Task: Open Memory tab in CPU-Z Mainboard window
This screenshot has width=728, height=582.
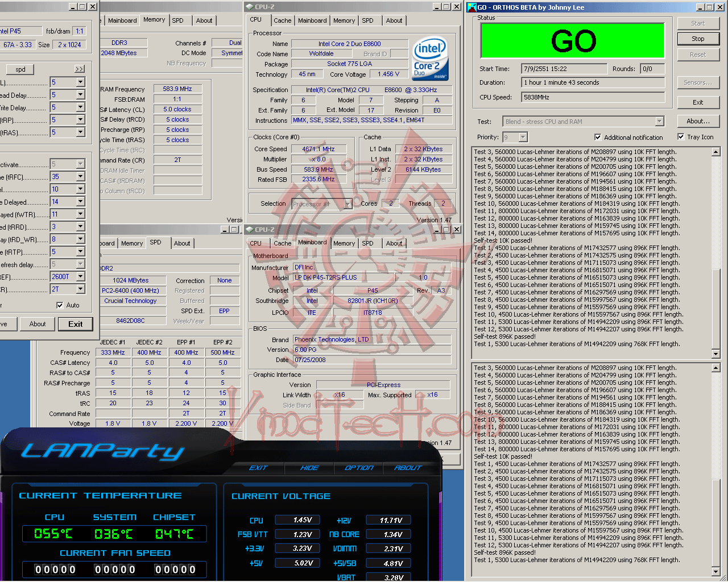Action: [x=344, y=243]
